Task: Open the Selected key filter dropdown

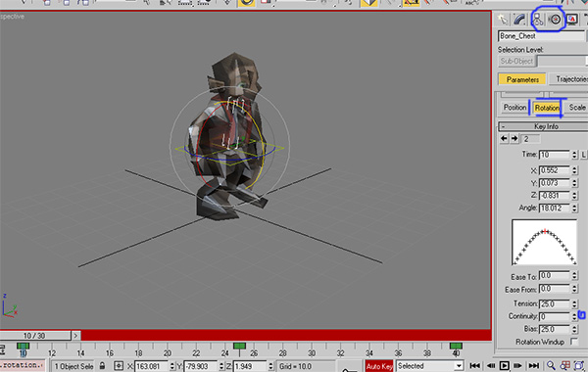Action: pos(459,366)
